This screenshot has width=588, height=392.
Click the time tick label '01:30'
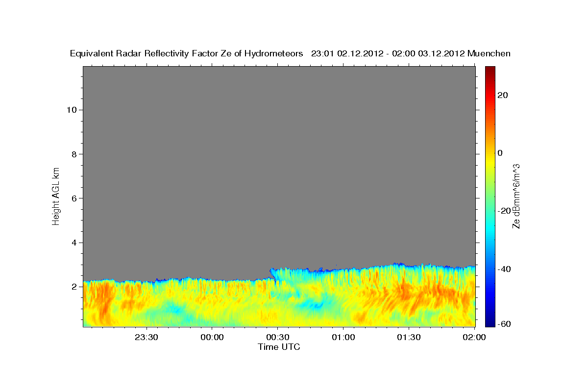point(409,337)
